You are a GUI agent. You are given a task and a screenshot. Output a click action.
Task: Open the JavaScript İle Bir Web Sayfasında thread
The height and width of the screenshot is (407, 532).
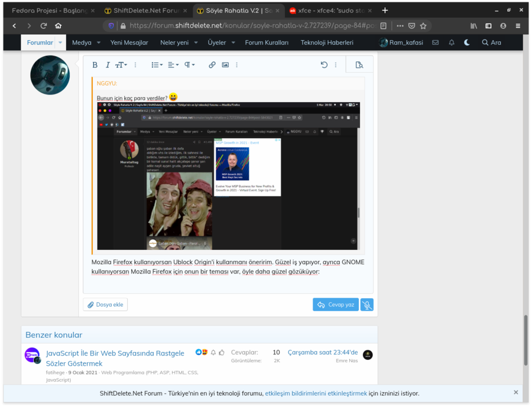(115, 359)
